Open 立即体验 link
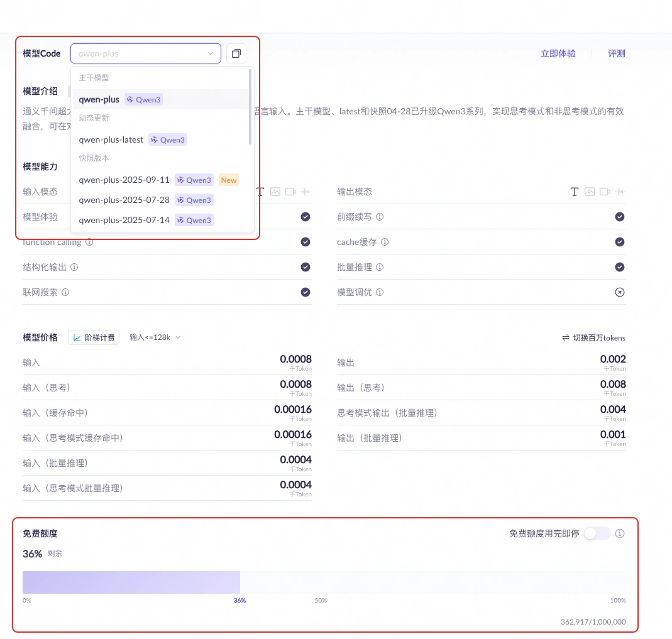This screenshot has height=639, width=672. pos(558,53)
